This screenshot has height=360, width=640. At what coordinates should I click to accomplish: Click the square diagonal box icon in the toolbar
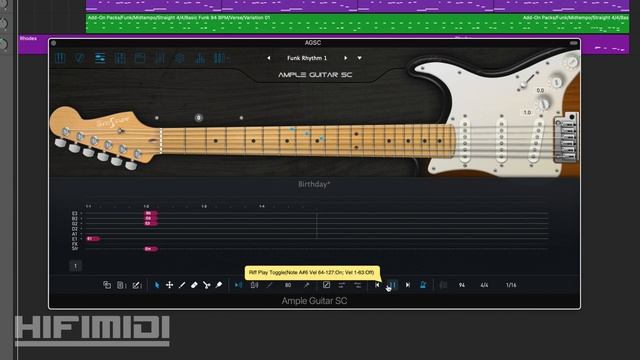[x=327, y=285]
